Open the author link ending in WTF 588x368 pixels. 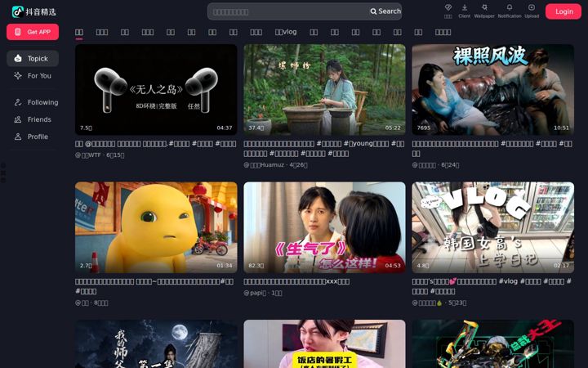click(x=88, y=155)
